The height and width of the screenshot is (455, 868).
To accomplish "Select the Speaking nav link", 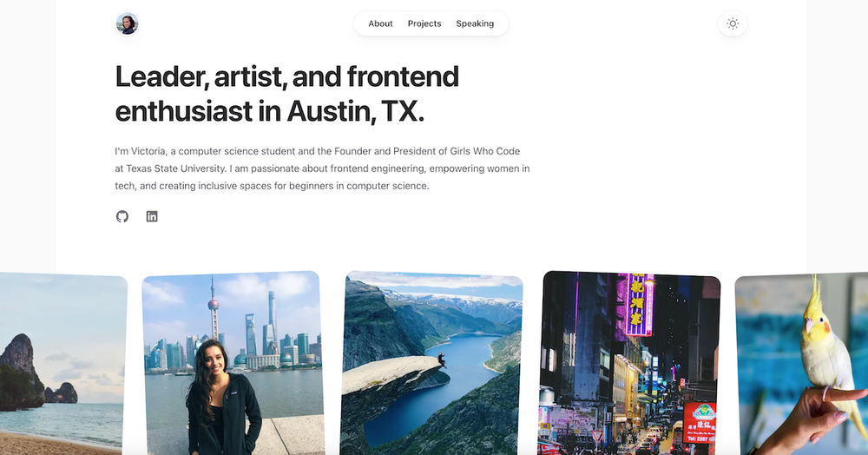I will pos(475,23).
